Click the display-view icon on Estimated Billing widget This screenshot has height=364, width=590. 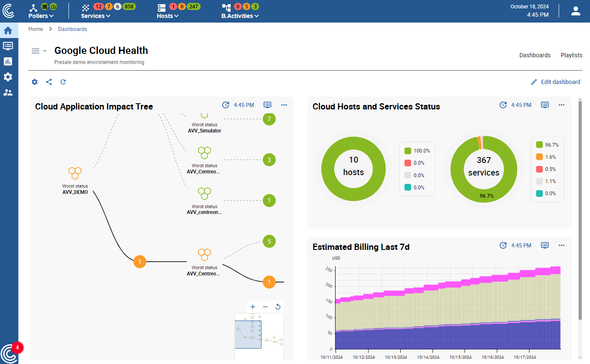click(545, 245)
